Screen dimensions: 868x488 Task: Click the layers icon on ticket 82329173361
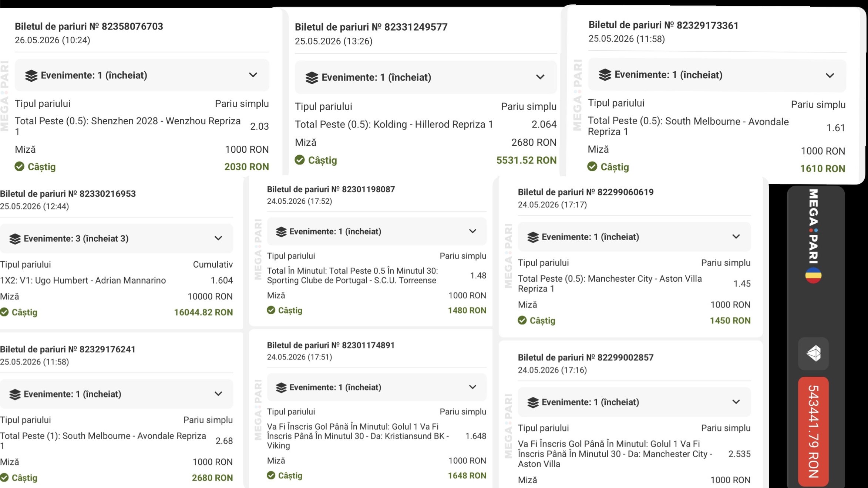tap(605, 75)
